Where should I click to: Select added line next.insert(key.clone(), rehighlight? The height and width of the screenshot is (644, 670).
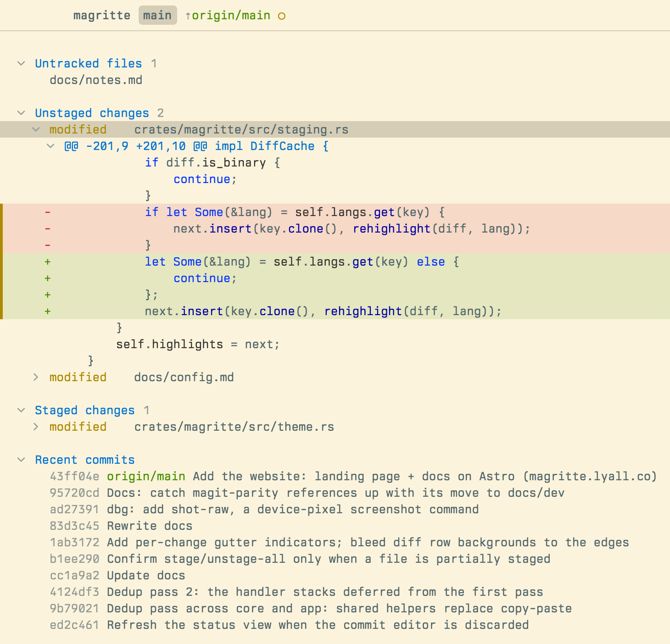(335, 311)
